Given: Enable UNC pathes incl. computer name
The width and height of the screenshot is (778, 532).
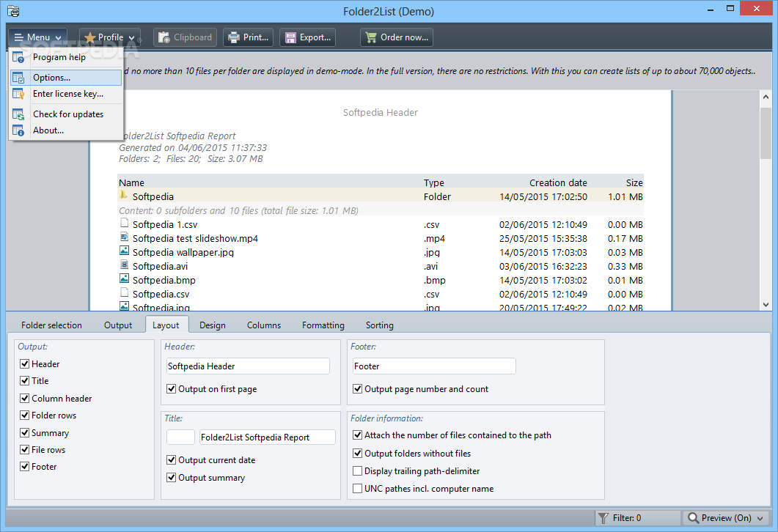Looking at the screenshot, I should tap(357, 489).
